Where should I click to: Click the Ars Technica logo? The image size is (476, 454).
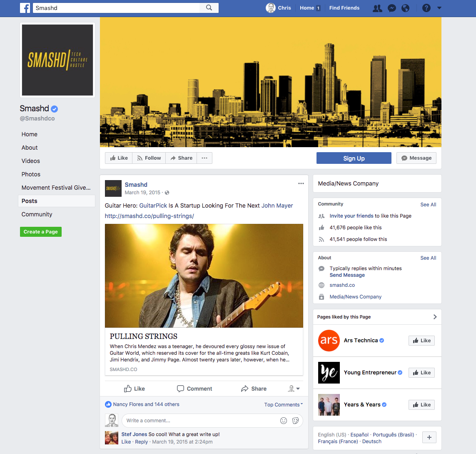(x=329, y=341)
